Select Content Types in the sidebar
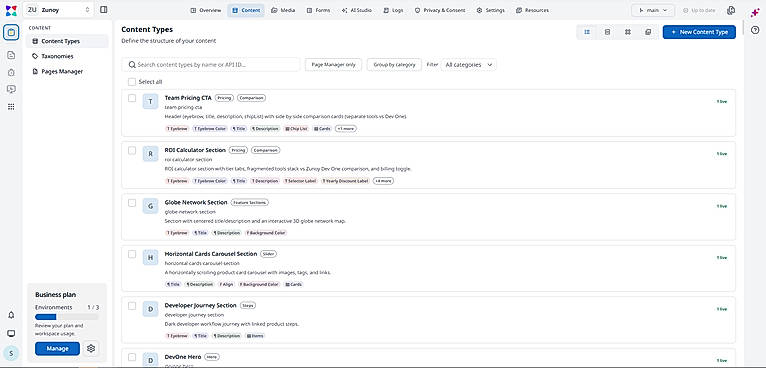Screen dimensions: 766x368 tap(67, 41)
